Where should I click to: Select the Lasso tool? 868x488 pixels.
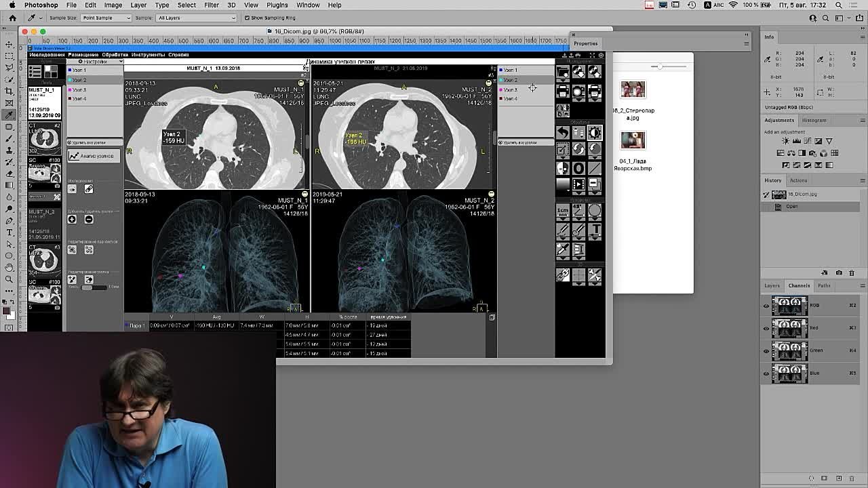point(9,68)
